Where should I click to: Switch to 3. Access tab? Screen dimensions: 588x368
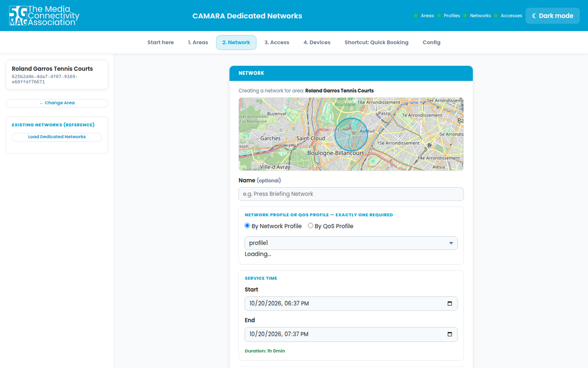[277, 42]
